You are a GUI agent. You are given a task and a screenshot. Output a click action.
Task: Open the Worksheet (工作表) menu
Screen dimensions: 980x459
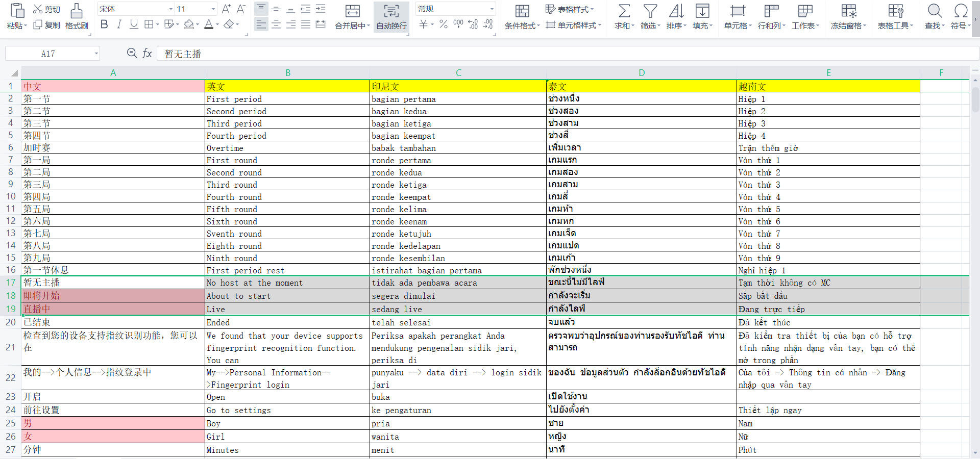805,17
